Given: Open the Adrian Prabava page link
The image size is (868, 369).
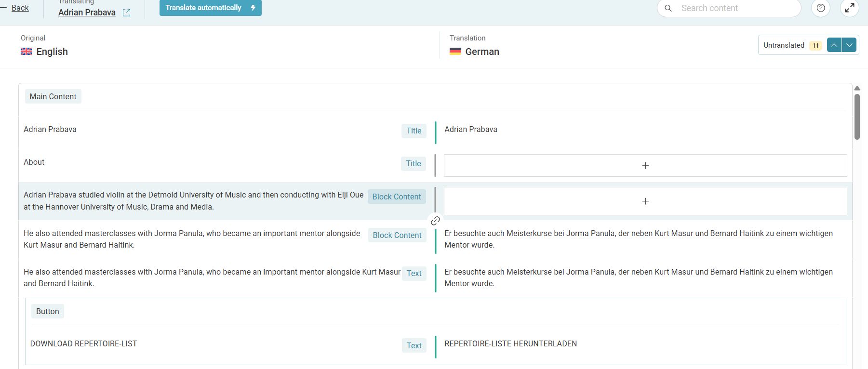Looking at the screenshot, I should (x=87, y=13).
